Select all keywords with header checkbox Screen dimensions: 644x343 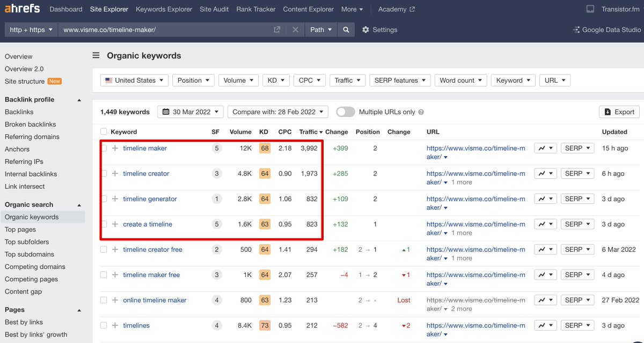(x=104, y=132)
